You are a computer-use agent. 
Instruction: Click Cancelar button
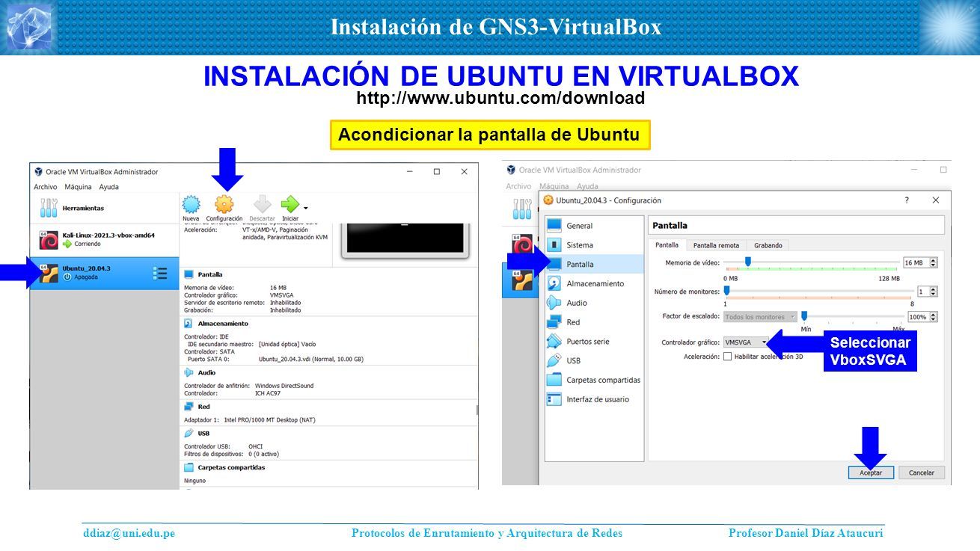[922, 472]
